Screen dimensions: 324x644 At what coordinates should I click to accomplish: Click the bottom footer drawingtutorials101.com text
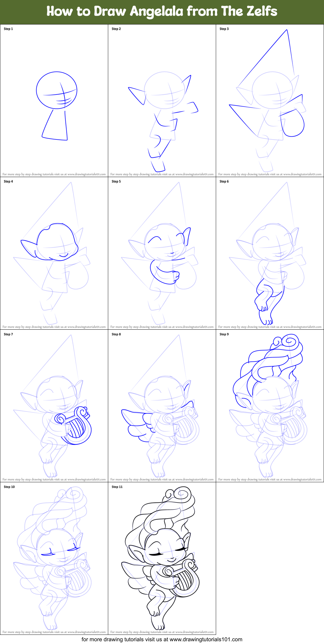(162, 639)
